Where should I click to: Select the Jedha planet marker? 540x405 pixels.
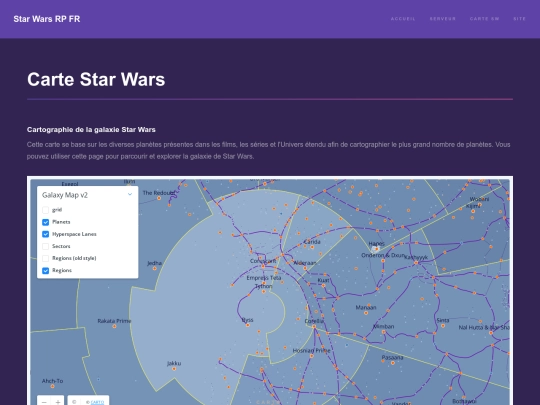154,269
